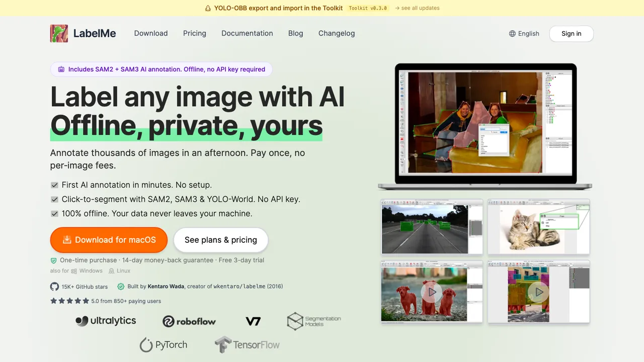Viewport: 644px width, 362px height.
Task: Click See plans & pricing button
Action: tap(221, 240)
